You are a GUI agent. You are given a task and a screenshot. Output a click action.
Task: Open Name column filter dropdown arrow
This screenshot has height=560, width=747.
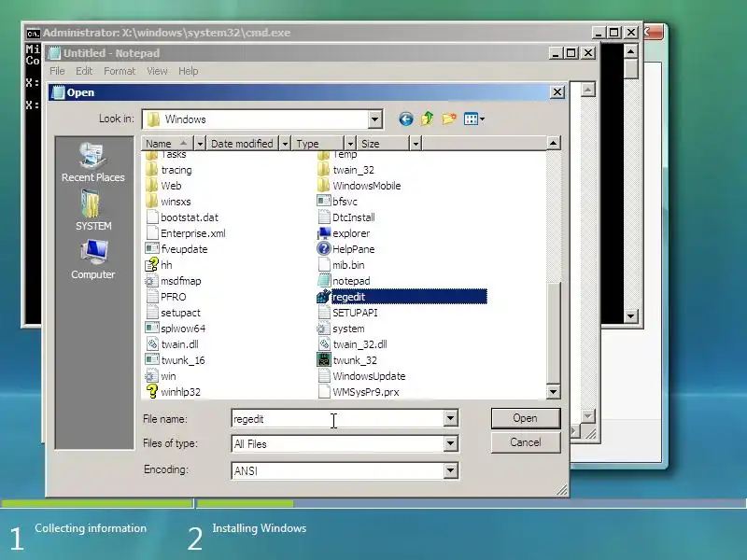200,144
